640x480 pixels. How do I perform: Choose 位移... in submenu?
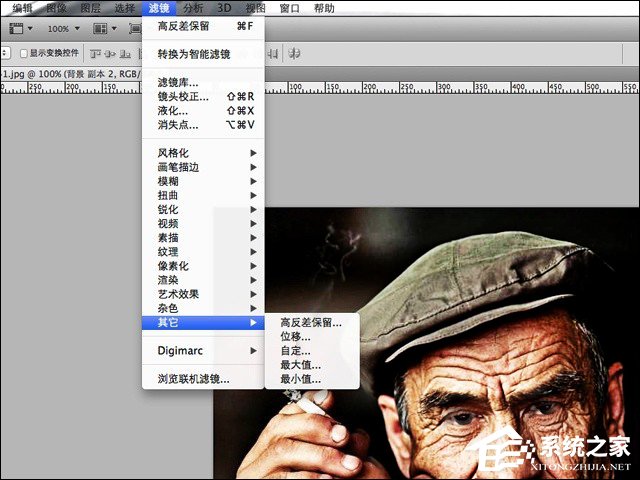312,337
